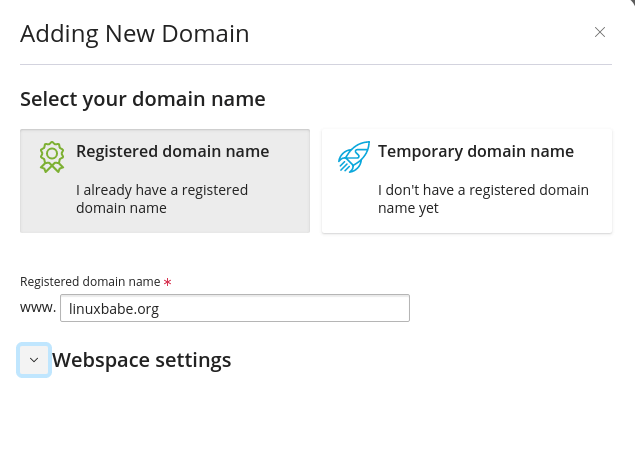The image size is (635, 463).
Task: Click the "Adding New Domain" dialog title
Action: point(134,34)
